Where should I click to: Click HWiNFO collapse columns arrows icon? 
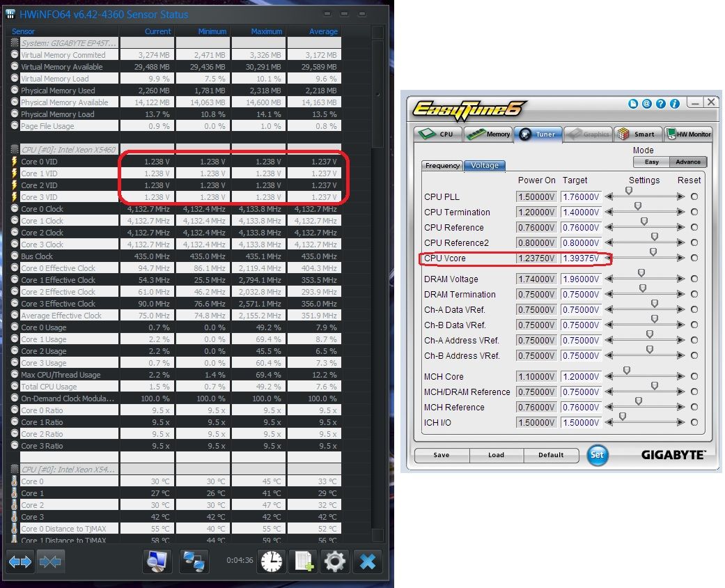(x=50, y=562)
